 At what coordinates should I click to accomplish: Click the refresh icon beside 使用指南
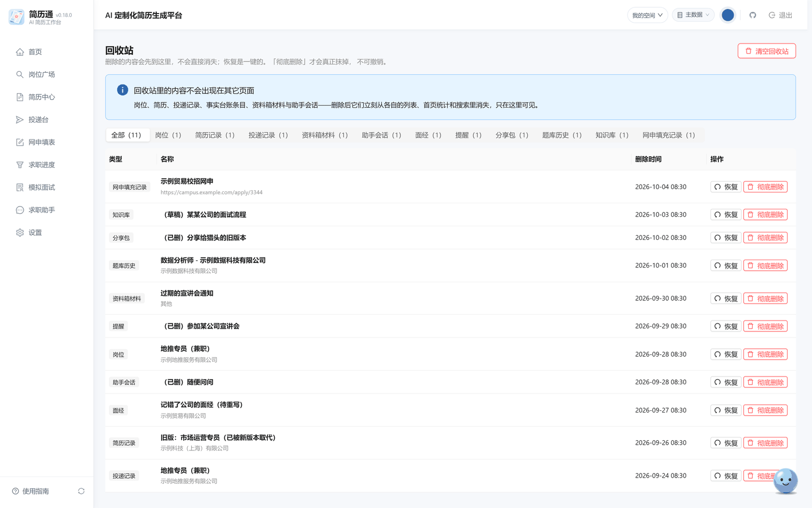click(81, 491)
